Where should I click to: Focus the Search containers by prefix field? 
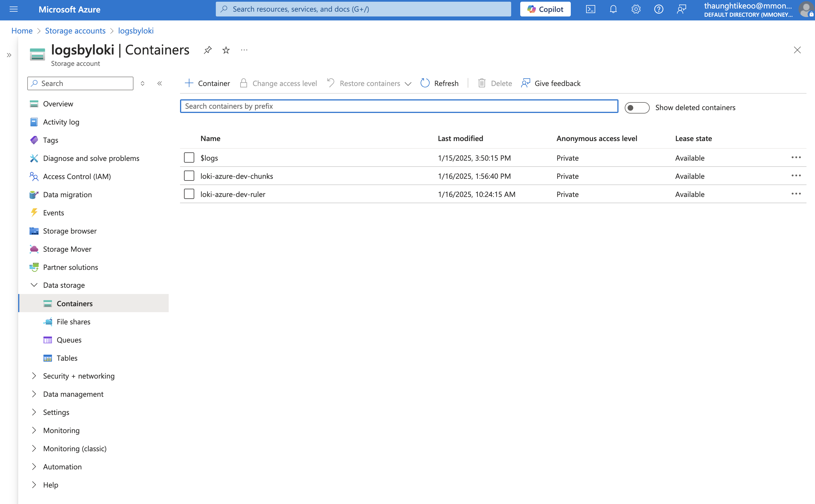[399, 106]
